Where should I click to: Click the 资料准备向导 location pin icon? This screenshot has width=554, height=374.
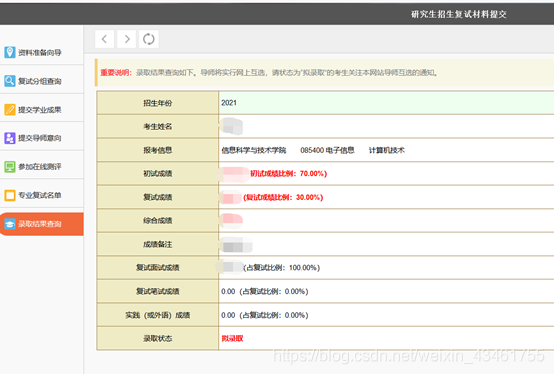tap(10, 52)
